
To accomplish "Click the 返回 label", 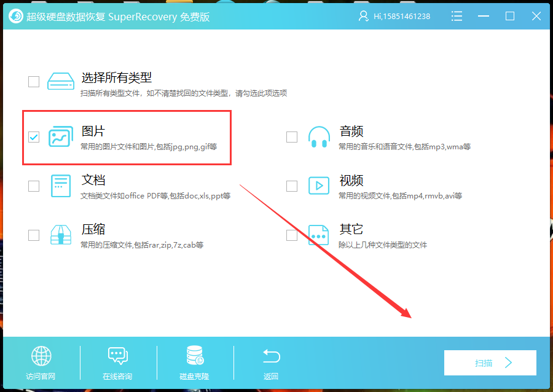I will (271, 377).
